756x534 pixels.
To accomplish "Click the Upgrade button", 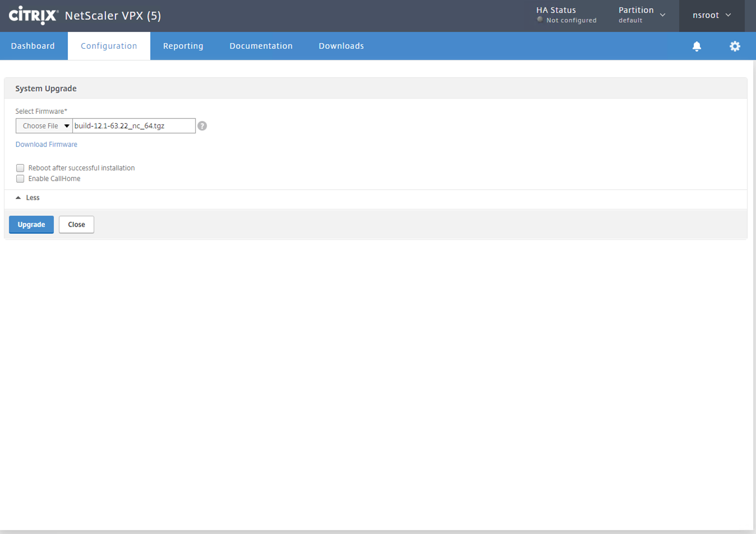I will click(31, 224).
